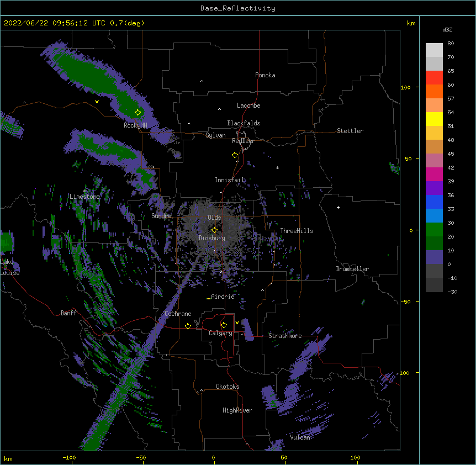
Task: Click the white asterisk above Limestone
Action: click(x=85, y=191)
